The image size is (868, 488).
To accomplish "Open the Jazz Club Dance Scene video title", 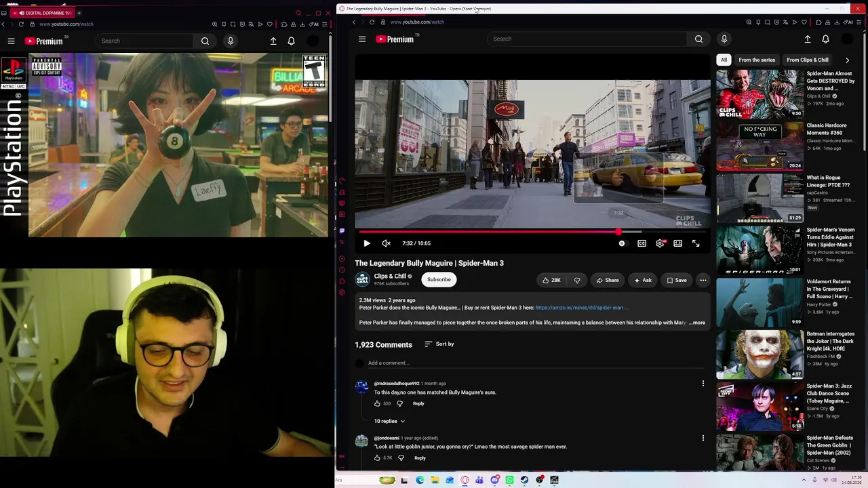I will (x=829, y=393).
